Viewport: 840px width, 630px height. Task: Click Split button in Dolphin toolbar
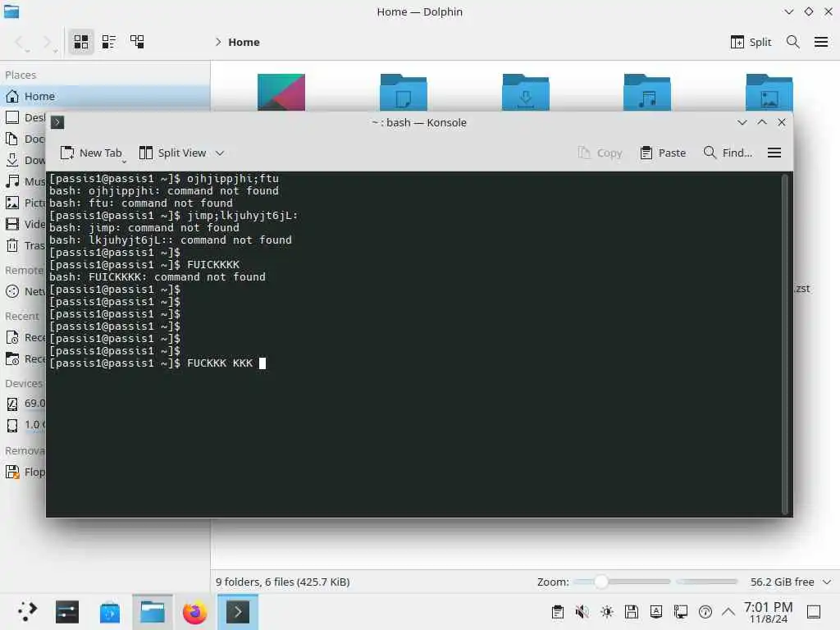pos(751,42)
